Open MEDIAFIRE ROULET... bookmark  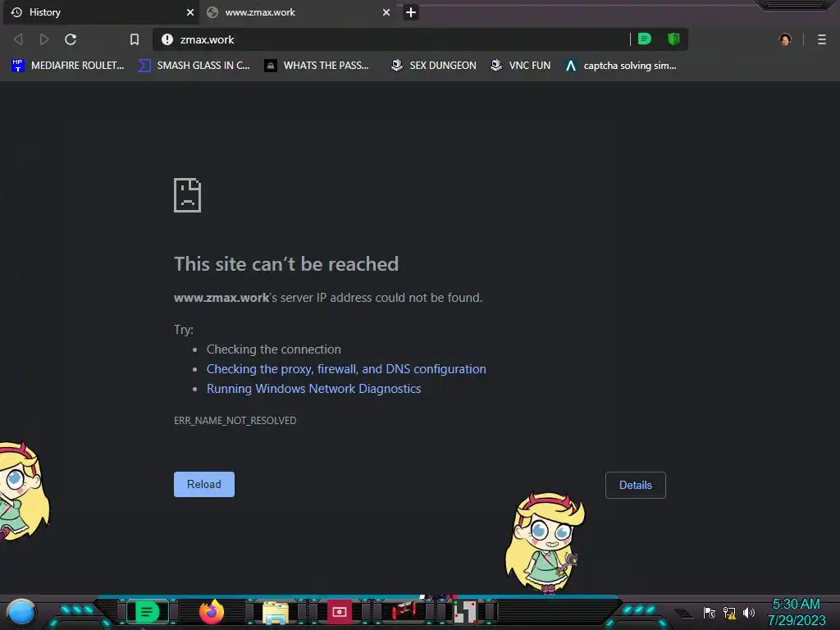[68, 66]
